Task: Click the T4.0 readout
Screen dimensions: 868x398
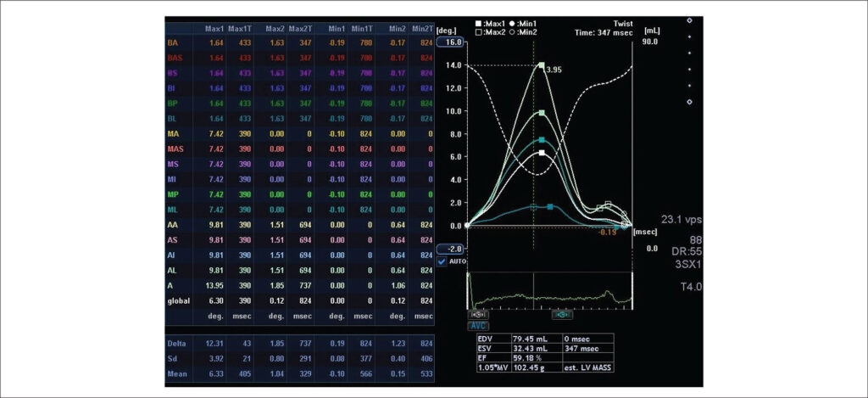Action: click(691, 287)
